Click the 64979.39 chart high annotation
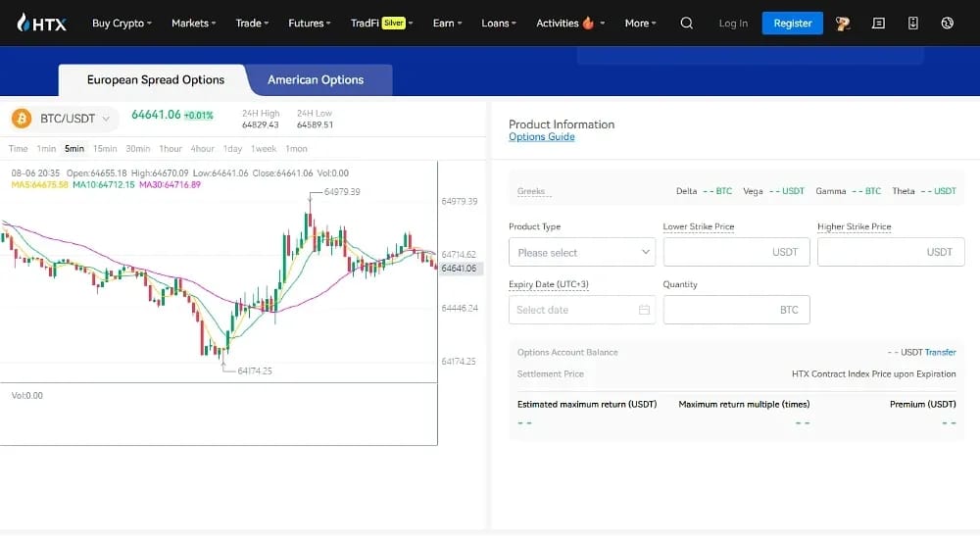This screenshot has height=543, width=980. 342,192
